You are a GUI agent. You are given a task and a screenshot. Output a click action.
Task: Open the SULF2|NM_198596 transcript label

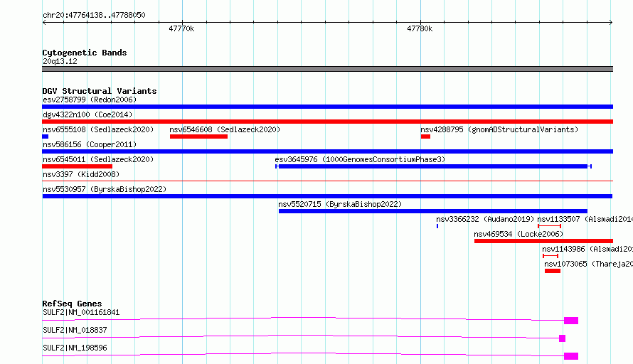(75, 348)
